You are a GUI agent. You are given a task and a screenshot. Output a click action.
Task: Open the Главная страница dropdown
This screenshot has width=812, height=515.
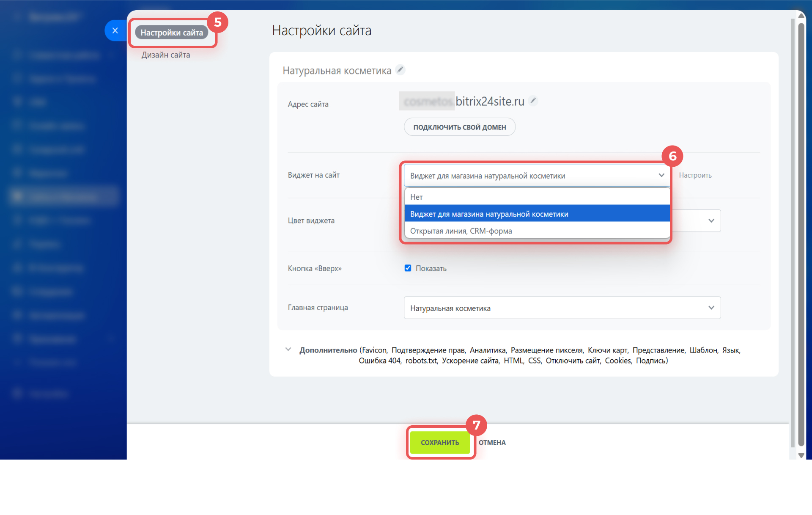point(562,308)
